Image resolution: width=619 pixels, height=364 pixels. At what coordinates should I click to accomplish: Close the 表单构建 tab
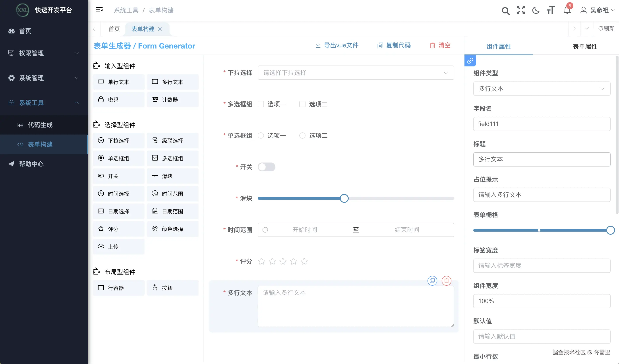coord(160,29)
